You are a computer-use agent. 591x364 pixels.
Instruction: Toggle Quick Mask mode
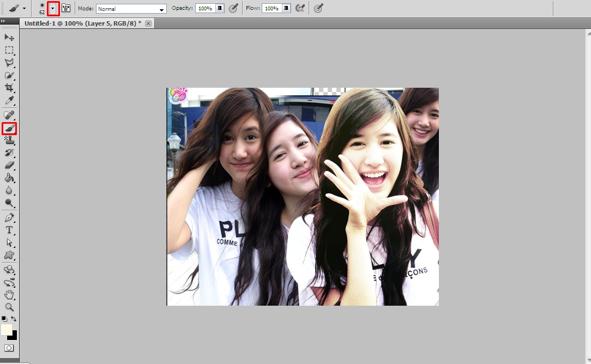pos(9,348)
